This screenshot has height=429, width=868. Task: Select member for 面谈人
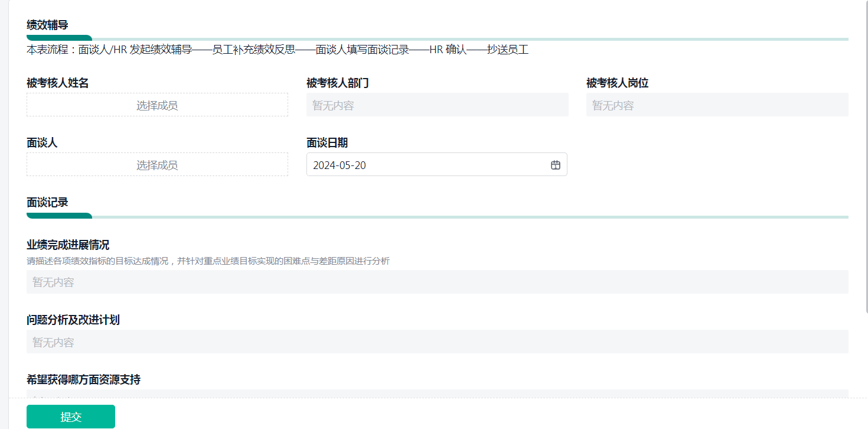tap(157, 164)
